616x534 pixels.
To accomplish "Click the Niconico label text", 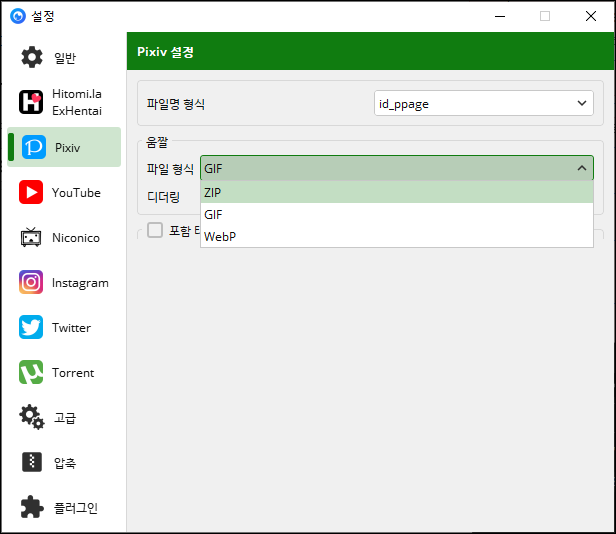I will (76, 238).
